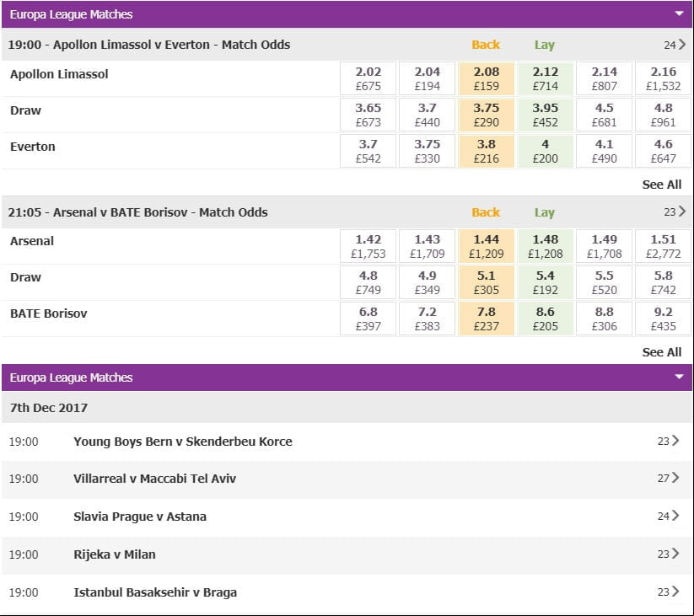The width and height of the screenshot is (694, 616).
Task: Open Apollon Limassol v Everton markets chevron (24)
Action: point(681,45)
